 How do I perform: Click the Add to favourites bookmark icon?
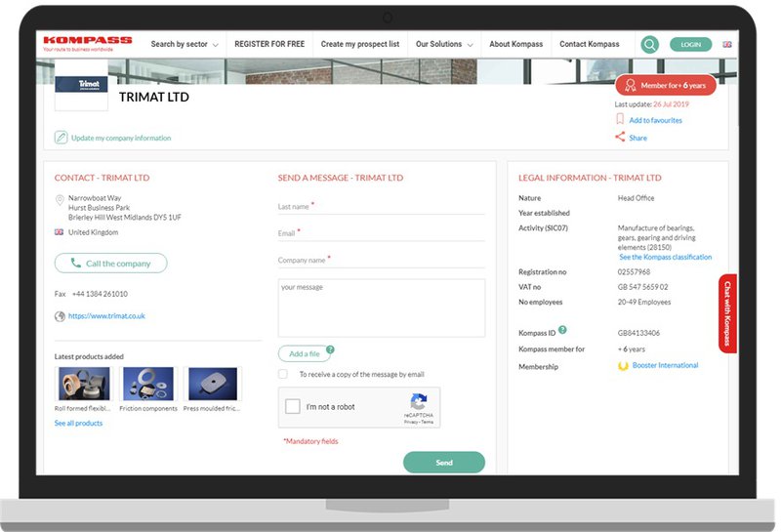tap(620, 120)
